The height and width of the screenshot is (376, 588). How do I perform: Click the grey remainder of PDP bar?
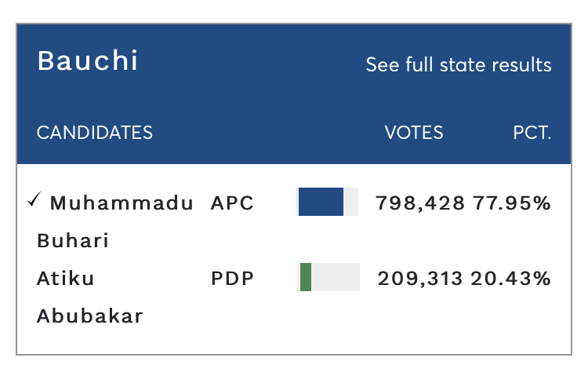pyautogui.click(x=336, y=277)
